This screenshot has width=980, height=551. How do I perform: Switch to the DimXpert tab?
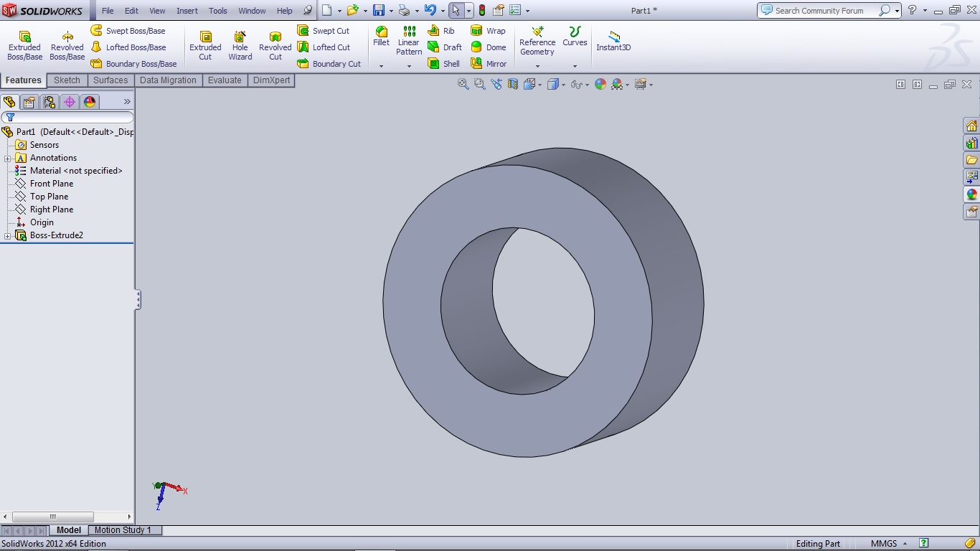[x=272, y=80]
